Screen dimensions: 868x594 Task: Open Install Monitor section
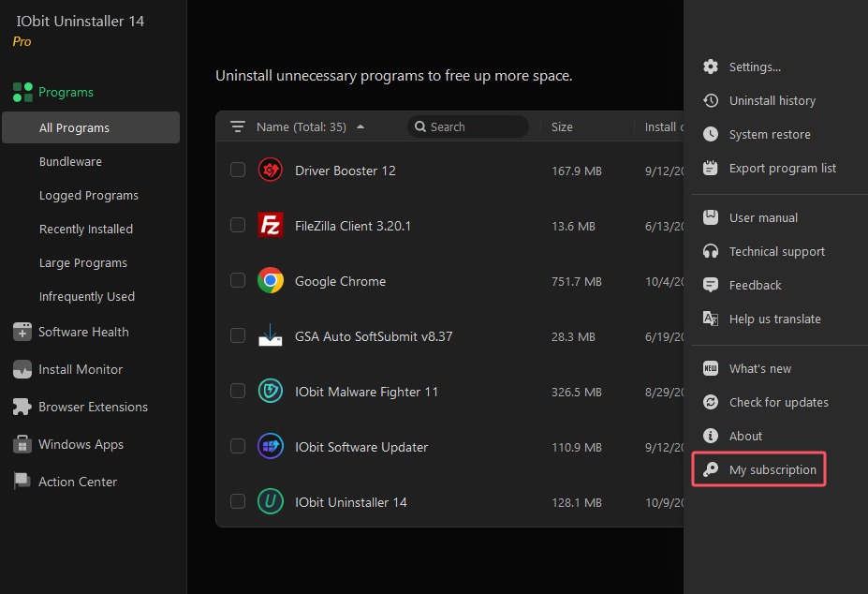(81, 369)
